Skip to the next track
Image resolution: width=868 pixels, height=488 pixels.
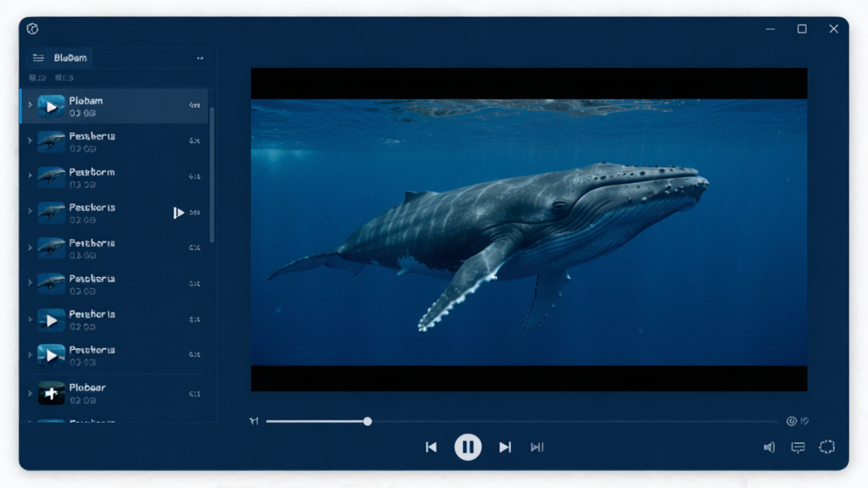[x=505, y=447]
